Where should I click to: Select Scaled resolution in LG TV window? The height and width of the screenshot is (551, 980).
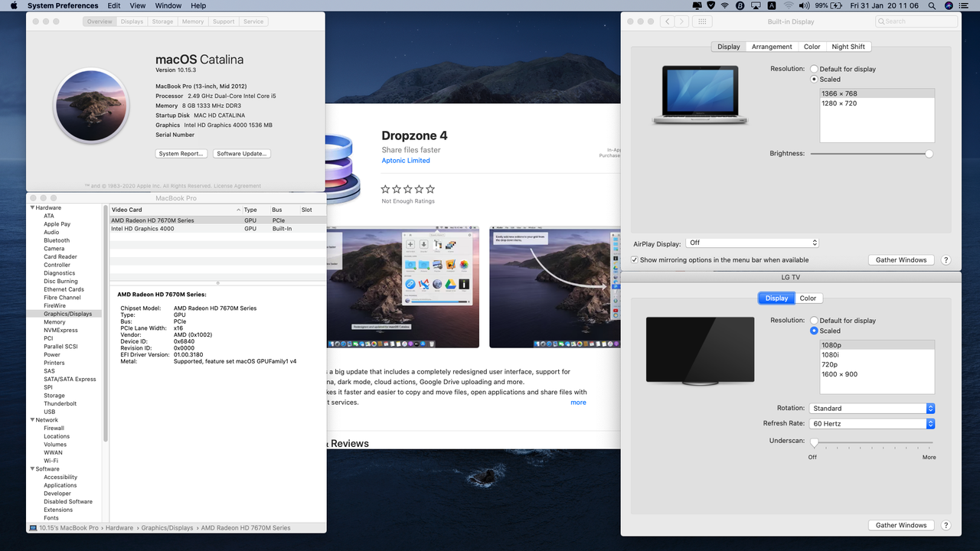[814, 331]
